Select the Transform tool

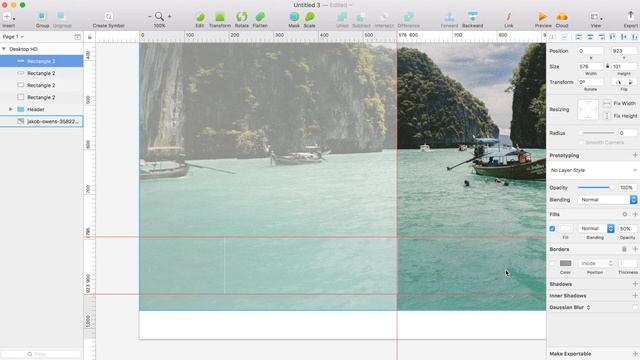tap(220, 17)
